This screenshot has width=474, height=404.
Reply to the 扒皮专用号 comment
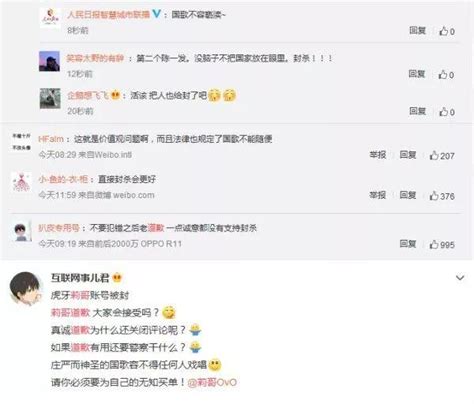coord(408,244)
